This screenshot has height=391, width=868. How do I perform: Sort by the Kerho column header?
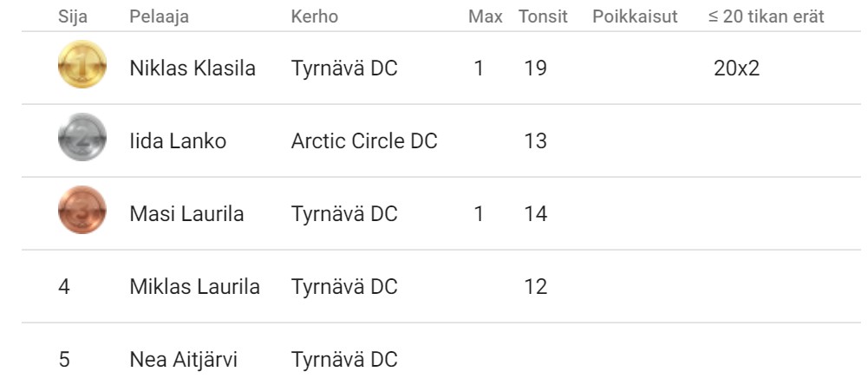tap(315, 16)
